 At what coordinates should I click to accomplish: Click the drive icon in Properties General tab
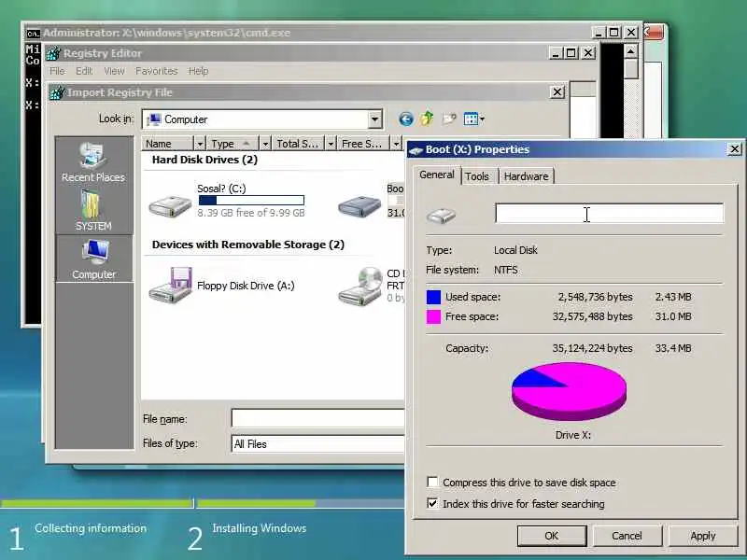coord(441,216)
